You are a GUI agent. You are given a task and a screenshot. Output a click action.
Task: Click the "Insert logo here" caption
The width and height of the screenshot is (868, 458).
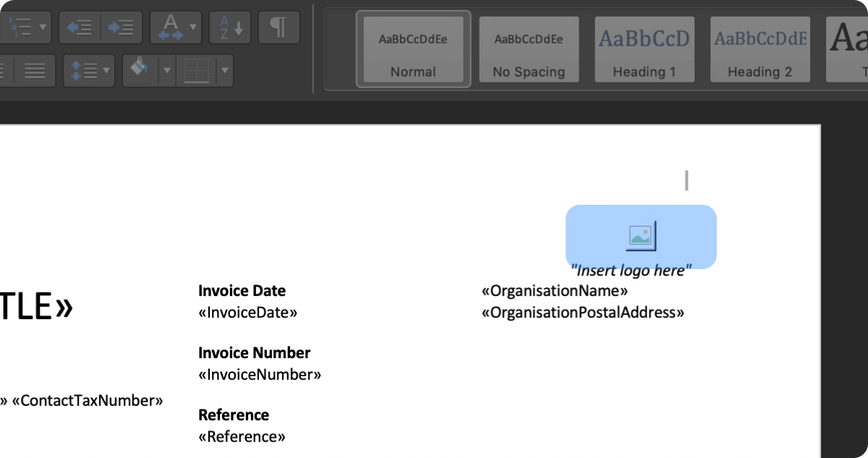click(631, 271)
